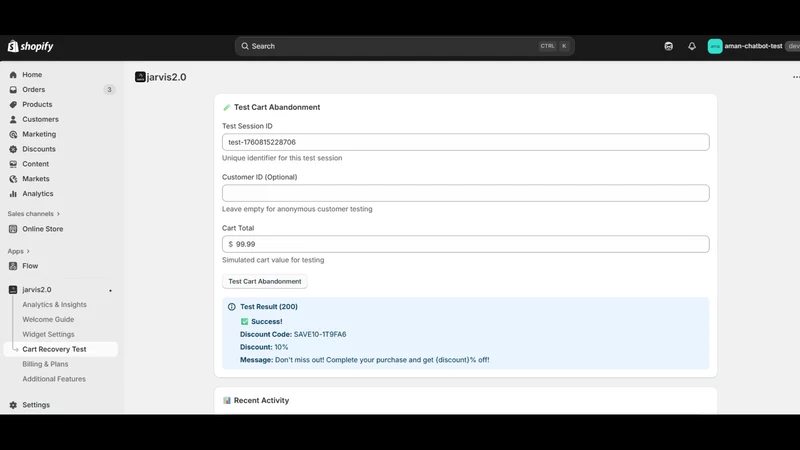Select jarvis2.0 app in sidebar
800x450 pixels.
click(x=37, y=289)
